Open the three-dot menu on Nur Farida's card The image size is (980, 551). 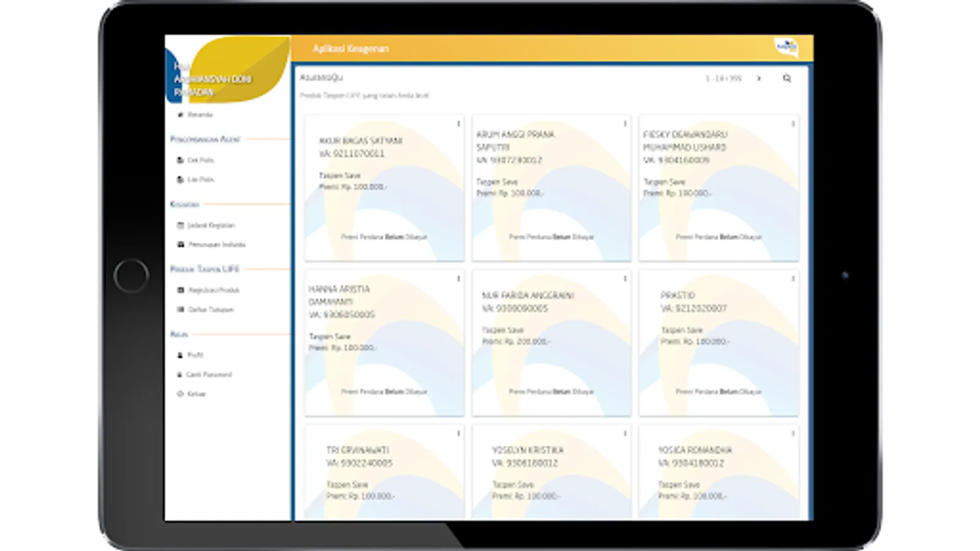625,279
